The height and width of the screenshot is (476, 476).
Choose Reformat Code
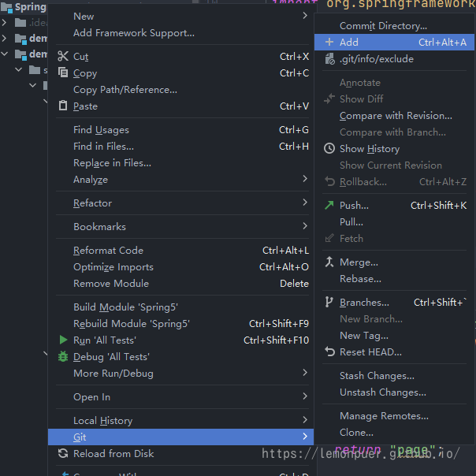182,250
